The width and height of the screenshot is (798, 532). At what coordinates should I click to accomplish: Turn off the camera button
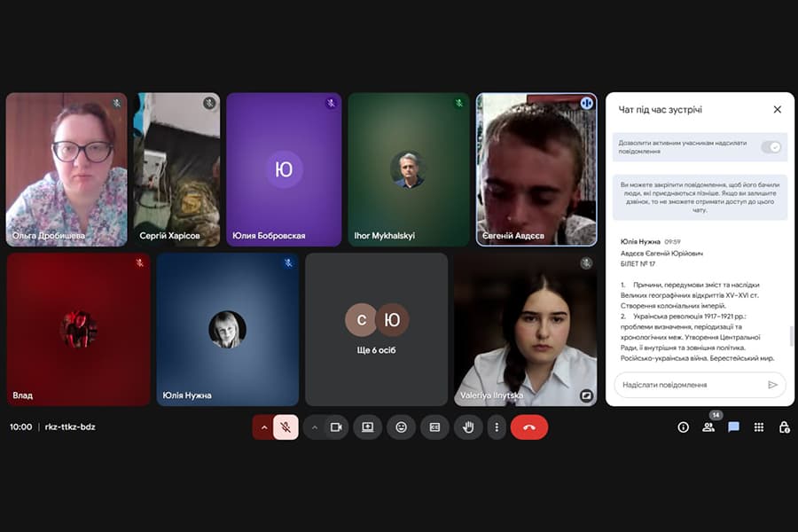pyautogui.click(x=336, y=427)
